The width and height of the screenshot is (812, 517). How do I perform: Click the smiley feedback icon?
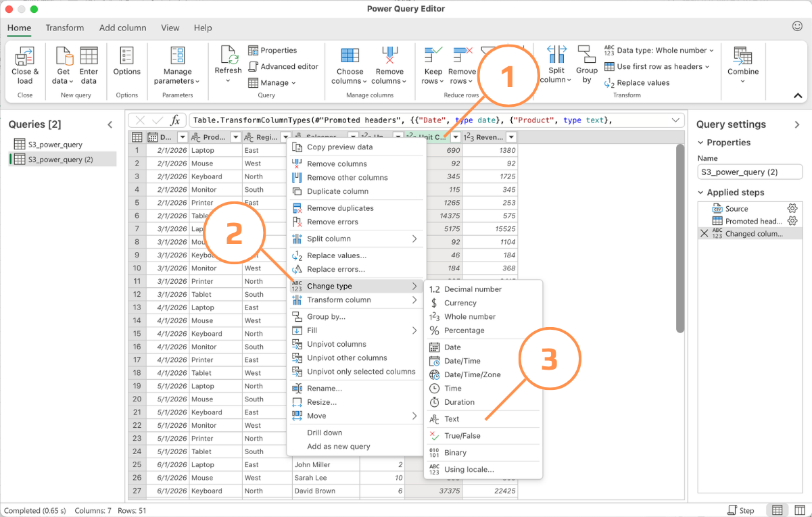tap(797, 26)
